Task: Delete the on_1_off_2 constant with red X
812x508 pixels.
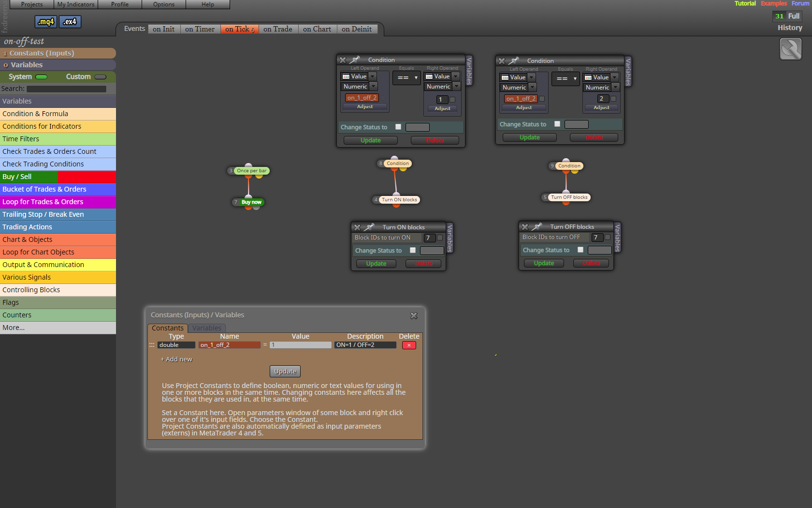Action: point(409,345)
